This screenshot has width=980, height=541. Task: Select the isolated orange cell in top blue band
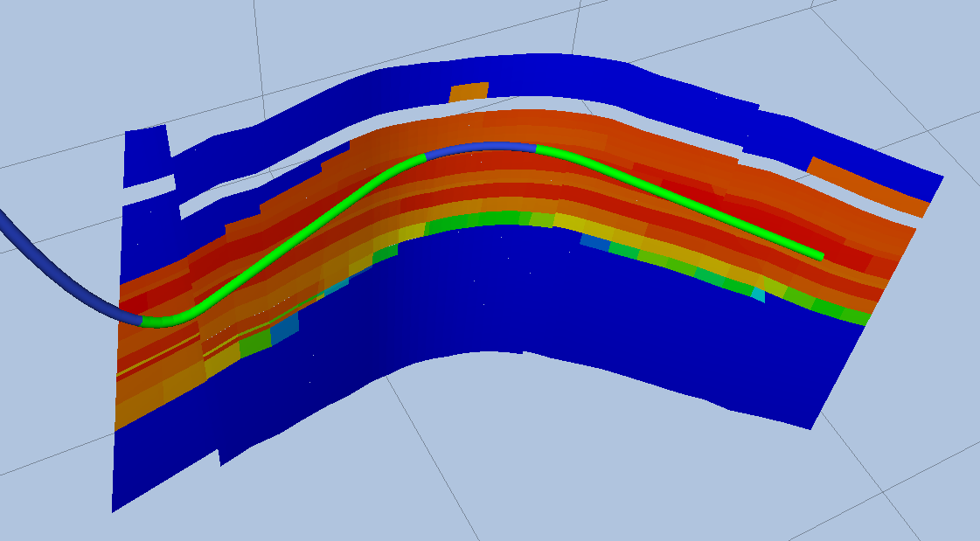pos(469,92)
